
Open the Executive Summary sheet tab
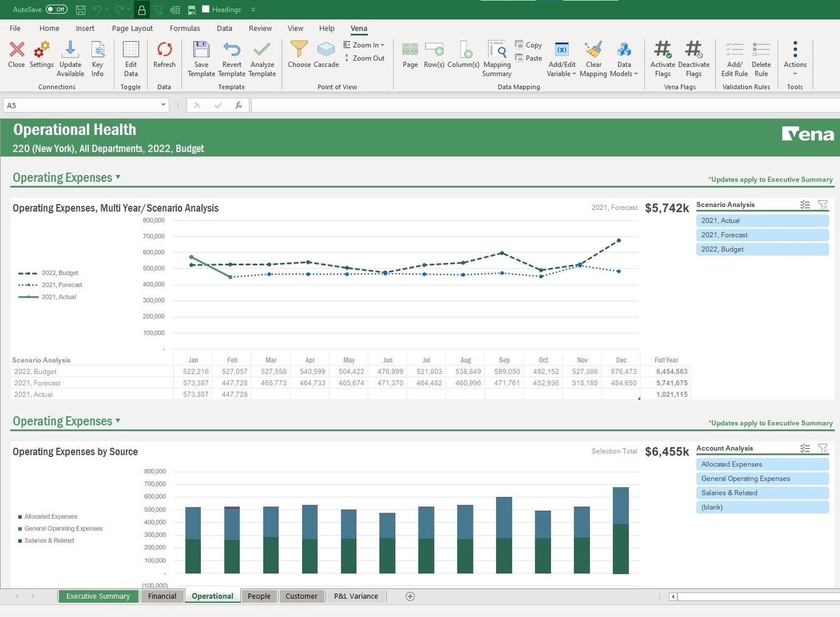click(98, 596)
